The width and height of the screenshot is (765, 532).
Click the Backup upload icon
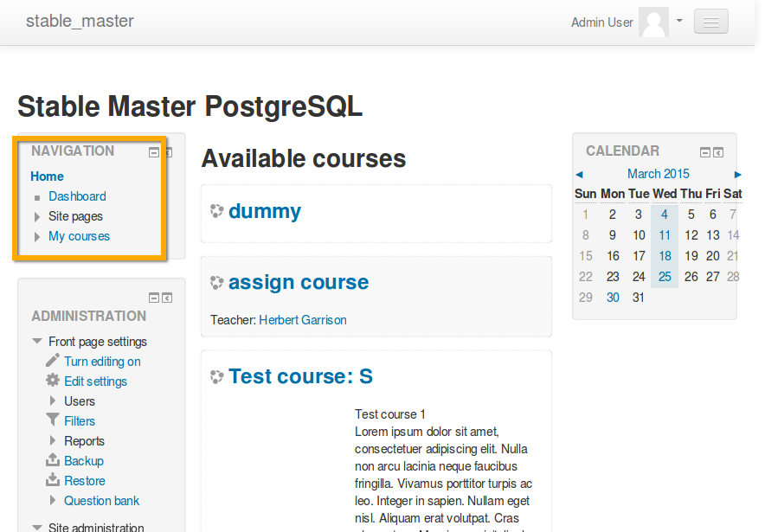(x=53, y=460)
